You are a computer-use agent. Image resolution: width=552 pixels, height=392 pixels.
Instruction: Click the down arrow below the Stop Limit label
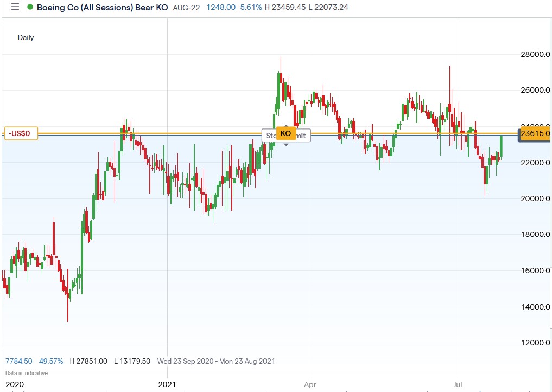286,144
